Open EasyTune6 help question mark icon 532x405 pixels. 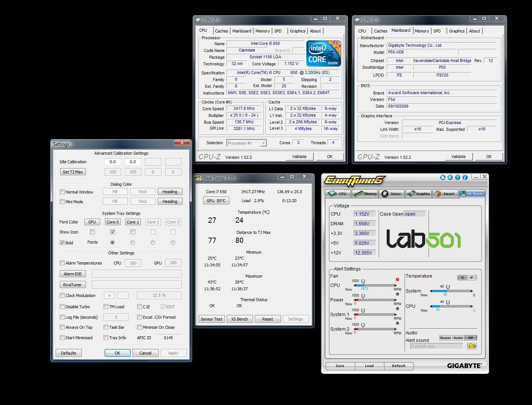click(458, 177)
